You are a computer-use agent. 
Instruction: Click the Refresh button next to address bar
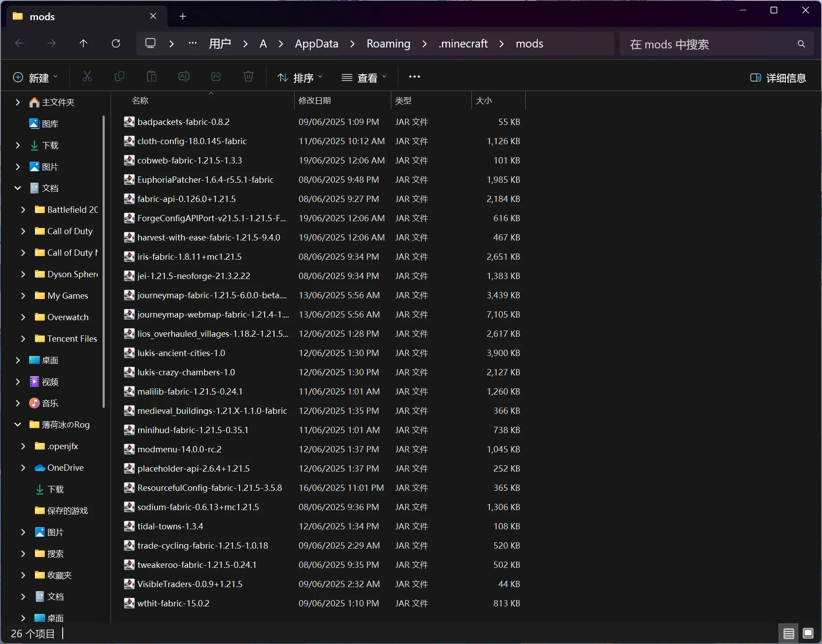[116, 43]
